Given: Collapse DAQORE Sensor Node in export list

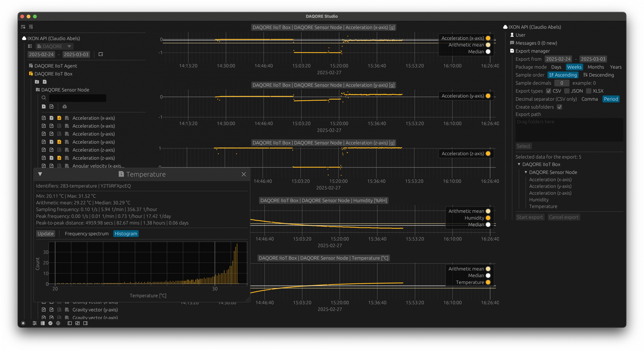Looking at the screenshot, I should (526, 172).
